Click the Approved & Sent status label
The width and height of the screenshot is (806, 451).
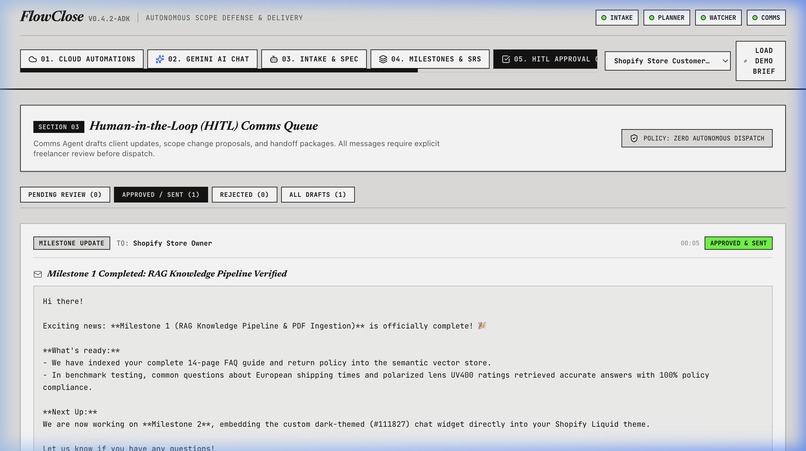[x=738, y=243]
